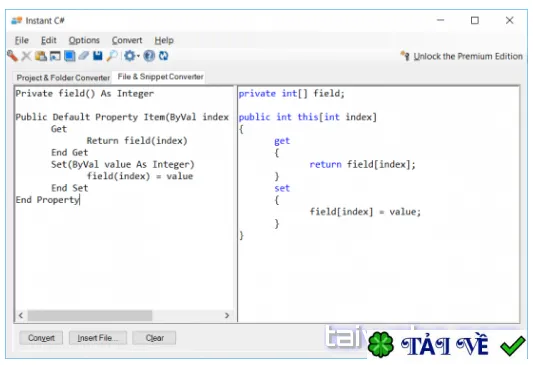
Task: Click the eraser clear toolbar icon
Action: [x=84, y=55]
